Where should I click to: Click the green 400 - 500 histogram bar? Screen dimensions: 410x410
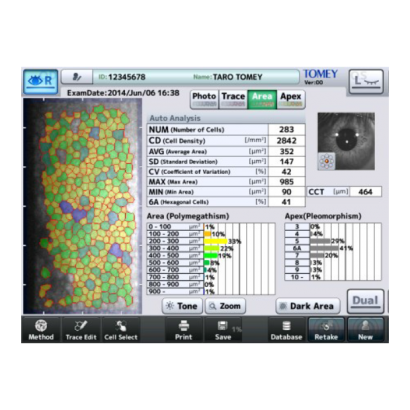pos(211,255)
